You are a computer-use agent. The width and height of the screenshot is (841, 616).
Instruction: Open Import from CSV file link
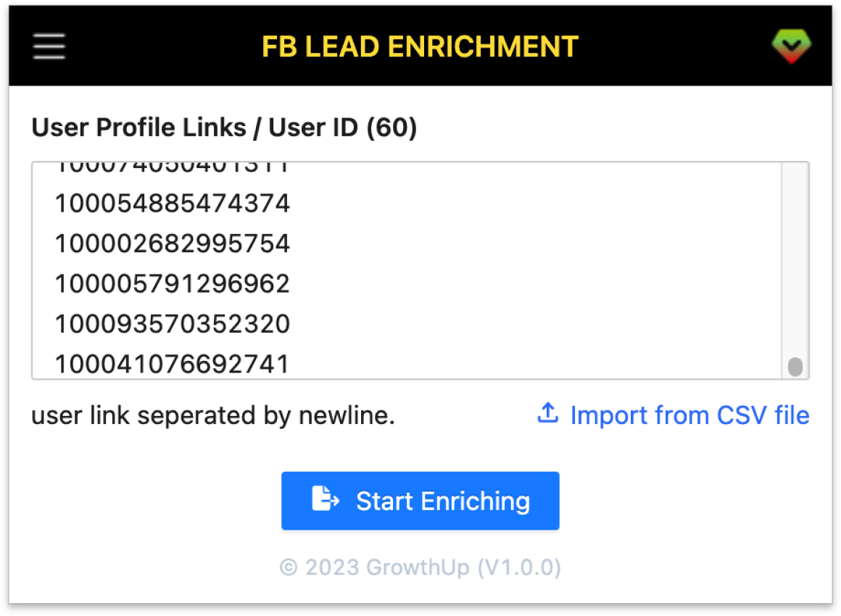point(689,415)
